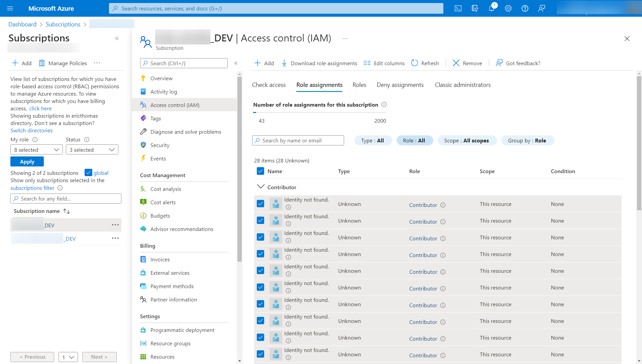The width and height of the screenshot is (642, 364).
Task: Uncheck the seventh Identity not found row checkbox
Action: point(260,304)
